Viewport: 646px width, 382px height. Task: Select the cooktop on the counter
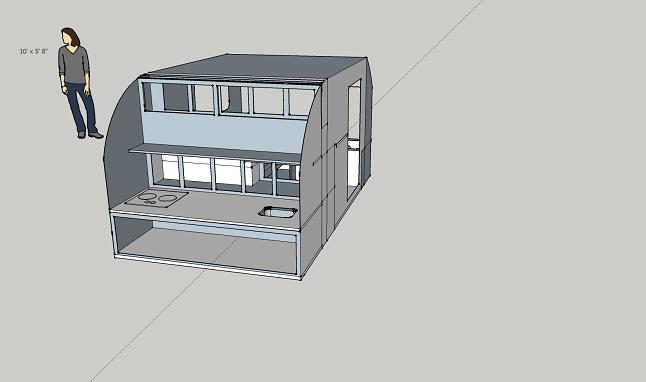coord(157,199)
